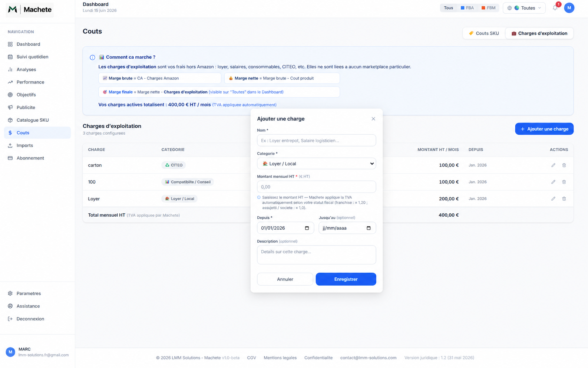Click the Parametres gear icon

point(10,293)
